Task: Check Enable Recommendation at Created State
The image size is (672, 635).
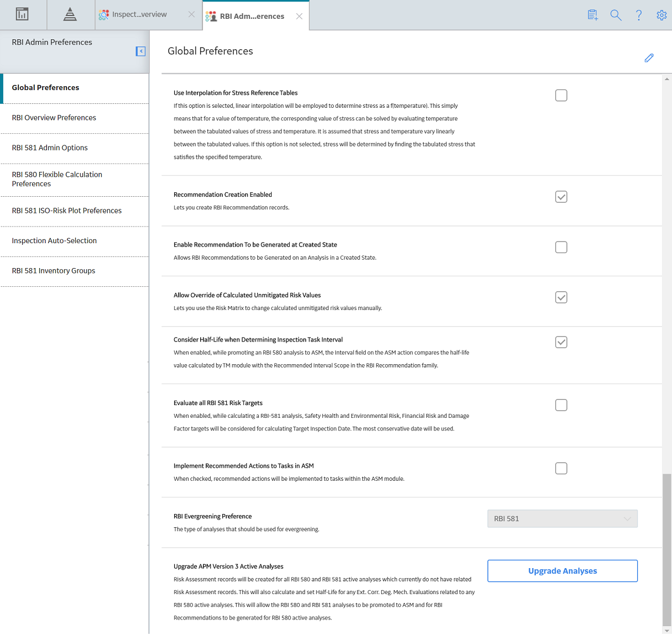Action: point(561,247)
